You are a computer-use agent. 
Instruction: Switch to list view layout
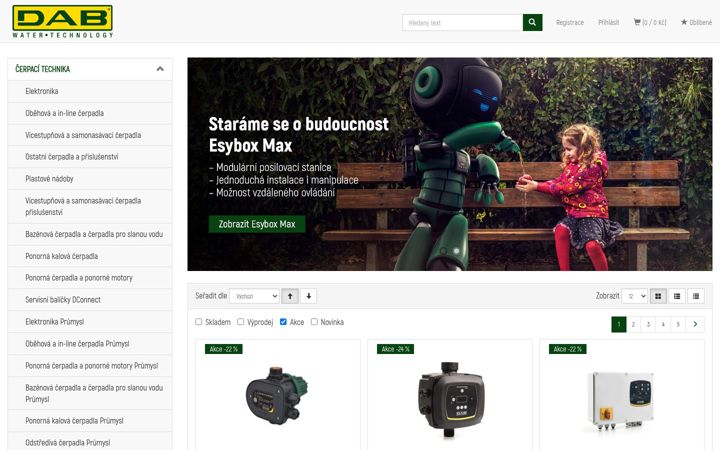(677, 296)
